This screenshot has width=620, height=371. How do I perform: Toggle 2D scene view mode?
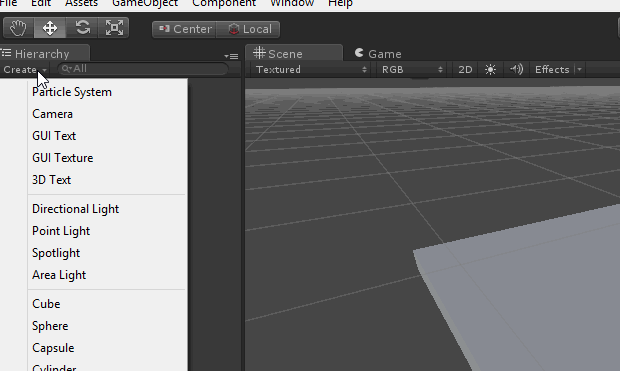coord(465,70)
